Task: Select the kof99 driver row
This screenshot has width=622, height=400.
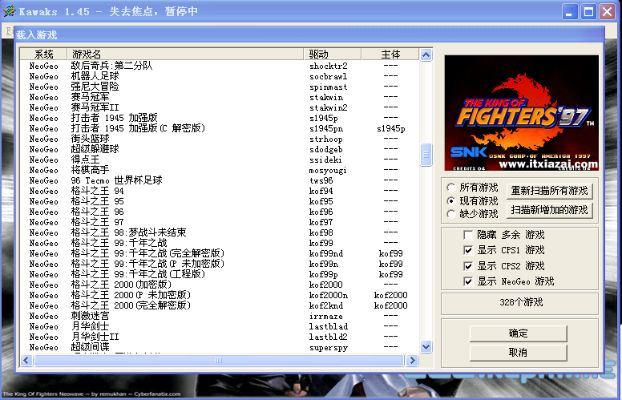Action: 219,243
